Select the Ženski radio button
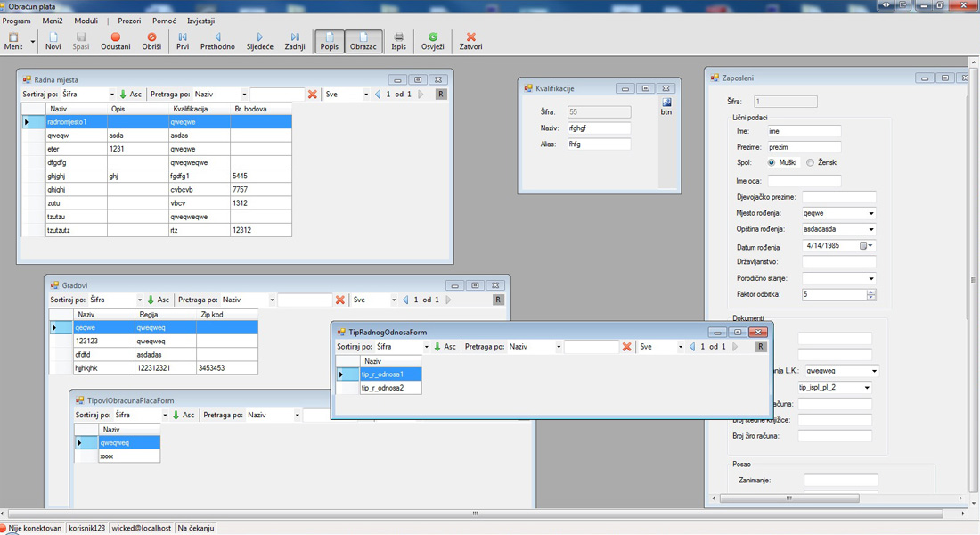Image resolution: width=980 pixels, height=535 pixels. click(810, 162)
